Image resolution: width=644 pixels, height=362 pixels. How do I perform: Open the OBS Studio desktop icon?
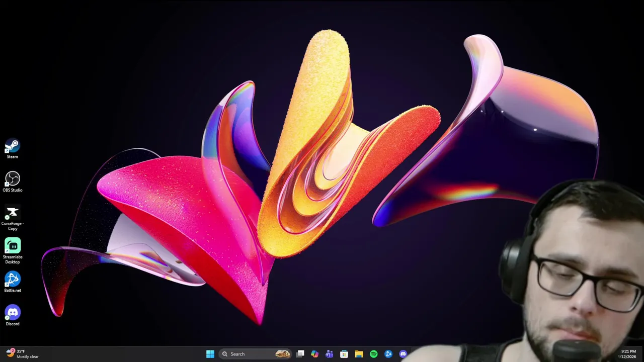[x=13, y=182]
